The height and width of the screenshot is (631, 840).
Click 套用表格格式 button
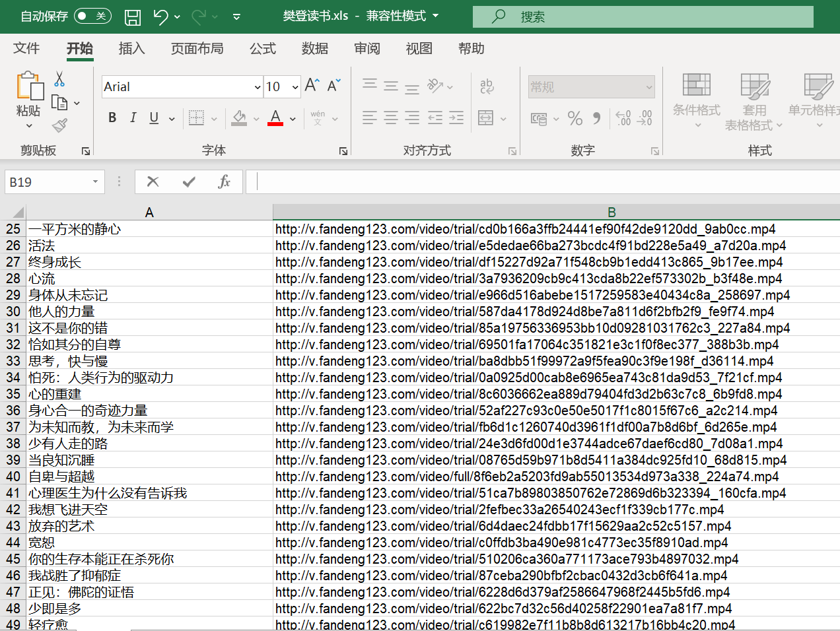(754, 101)
